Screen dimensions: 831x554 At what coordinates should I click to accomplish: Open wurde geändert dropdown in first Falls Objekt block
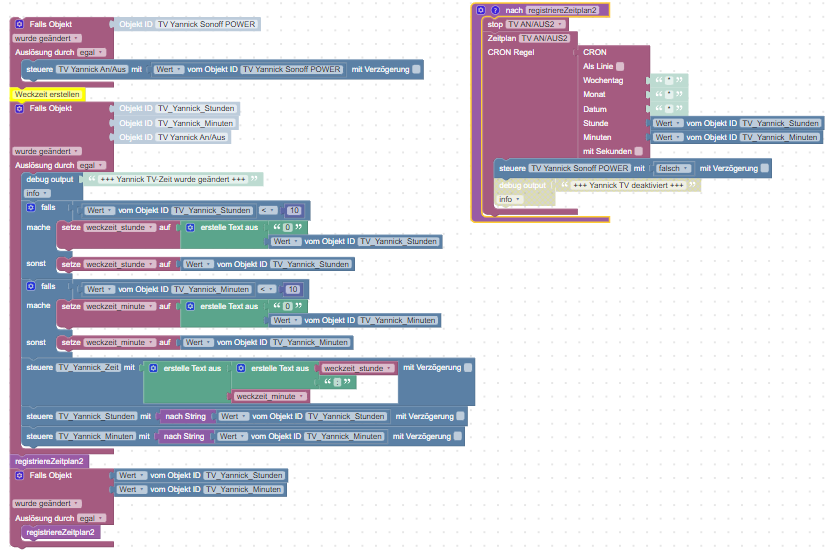(47, 38)
